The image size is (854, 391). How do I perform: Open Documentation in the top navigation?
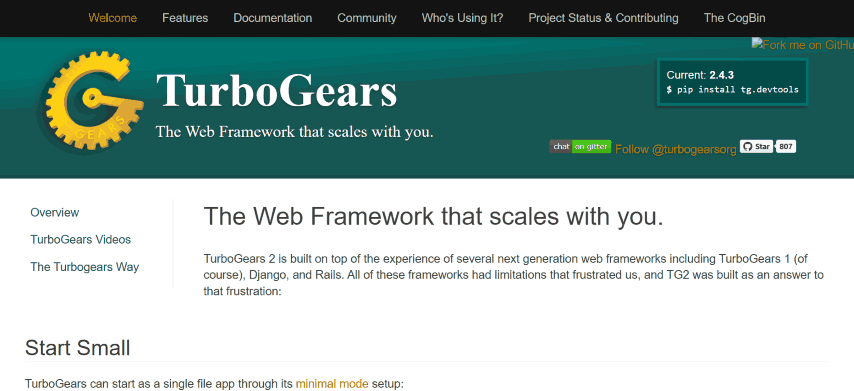(x=273, y=18)
